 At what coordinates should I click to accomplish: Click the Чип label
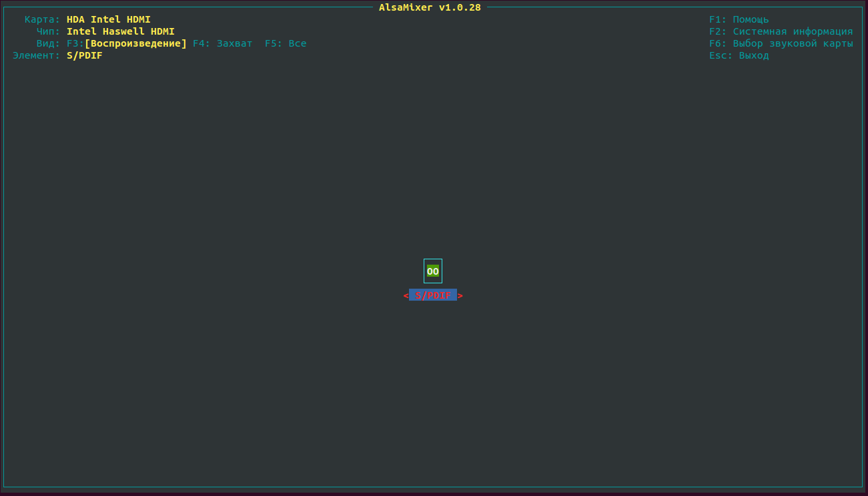click(49, 31)
